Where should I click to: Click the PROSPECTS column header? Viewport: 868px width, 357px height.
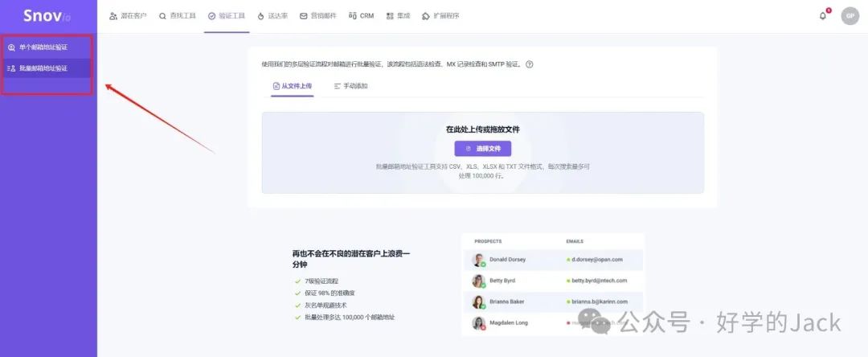488,241
